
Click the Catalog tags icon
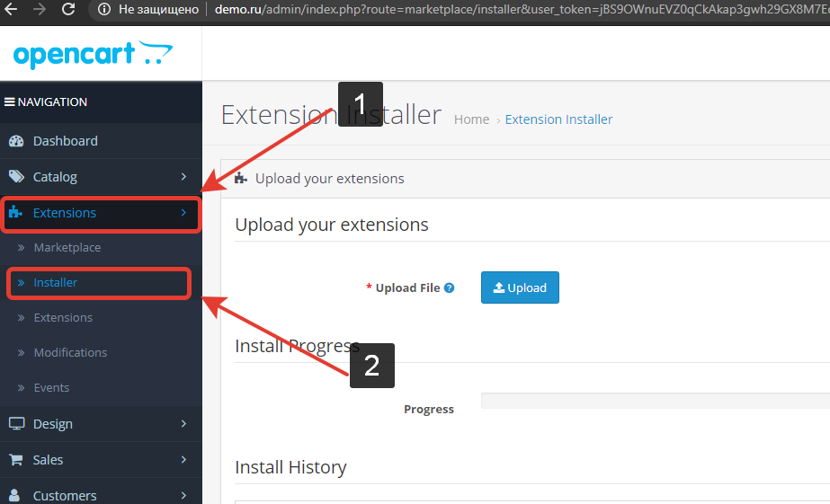[16, 177]
